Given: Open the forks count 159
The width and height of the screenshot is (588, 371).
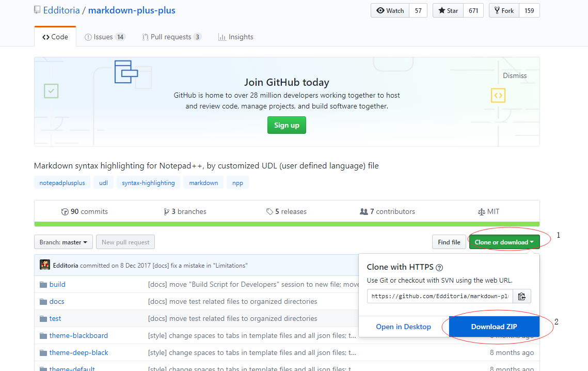Looking at the screenshot, I should click(x=529, y=10).
